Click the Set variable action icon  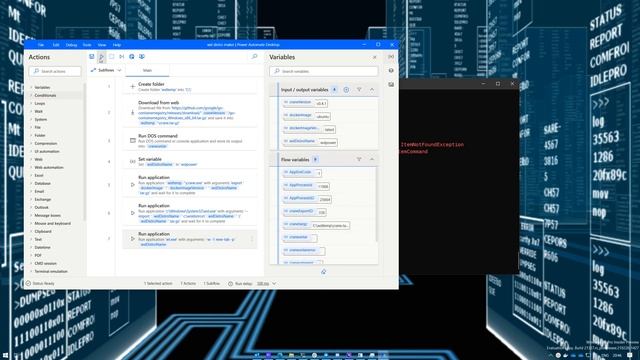(x=133, y=162)
